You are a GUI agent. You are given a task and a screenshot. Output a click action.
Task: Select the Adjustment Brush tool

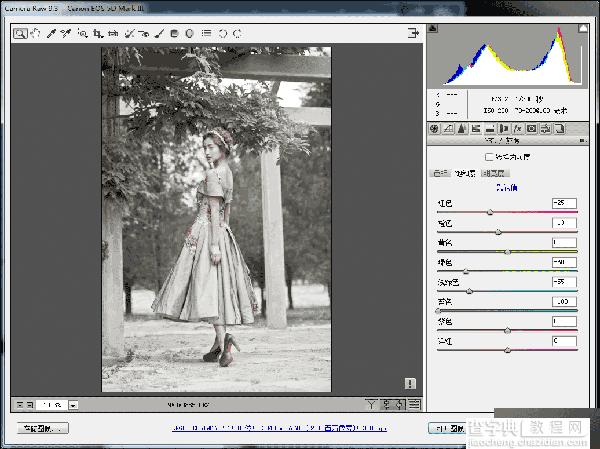click(x=159, y=34)
